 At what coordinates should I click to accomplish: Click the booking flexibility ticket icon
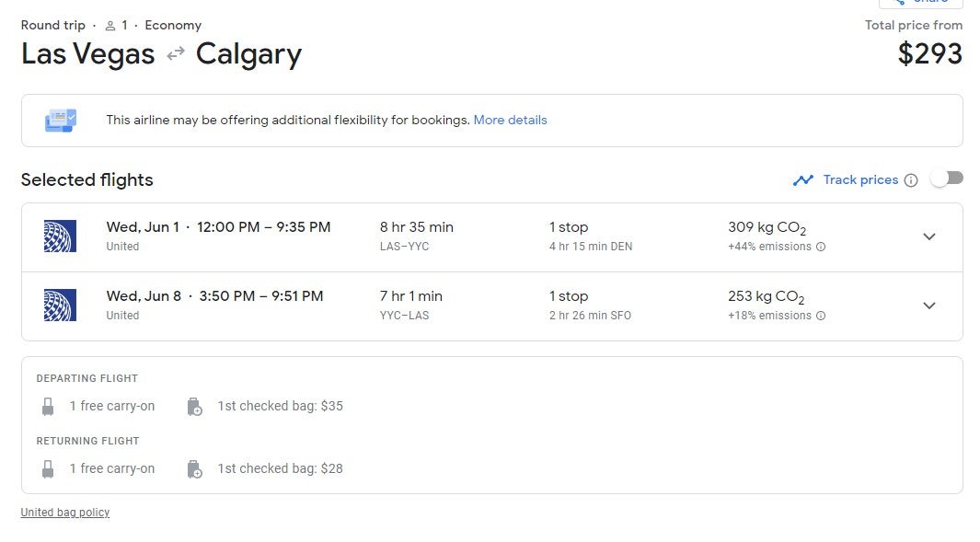pos(61,120)
